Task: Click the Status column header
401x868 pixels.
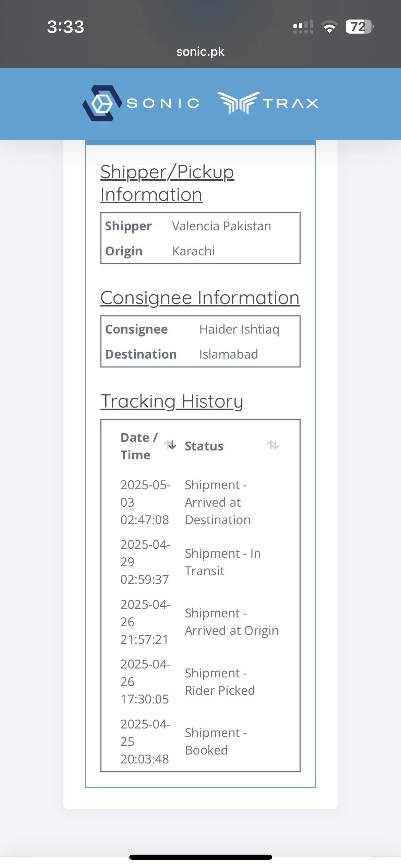Action: coord(204,446)
